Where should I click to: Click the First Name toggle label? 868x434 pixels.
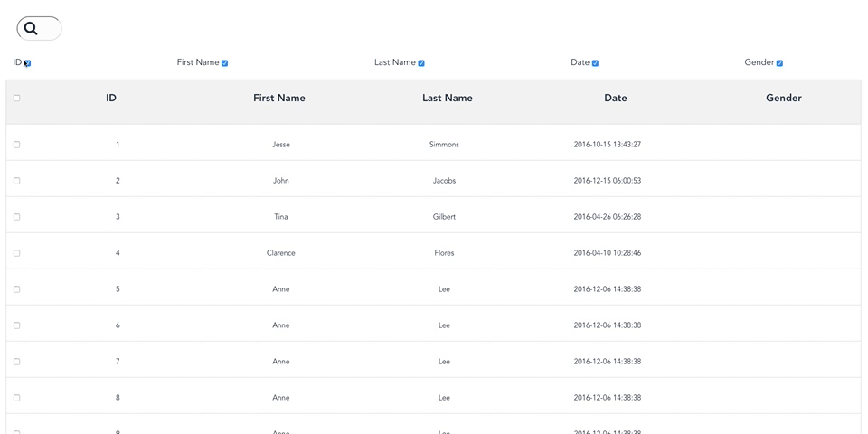tap(198, 62)
